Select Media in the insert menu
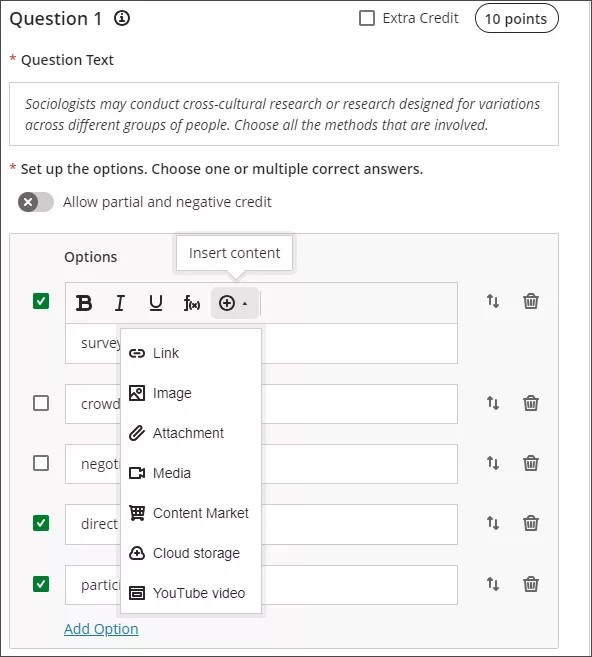This screenshot has width=592, height=657. pos(191,473)
